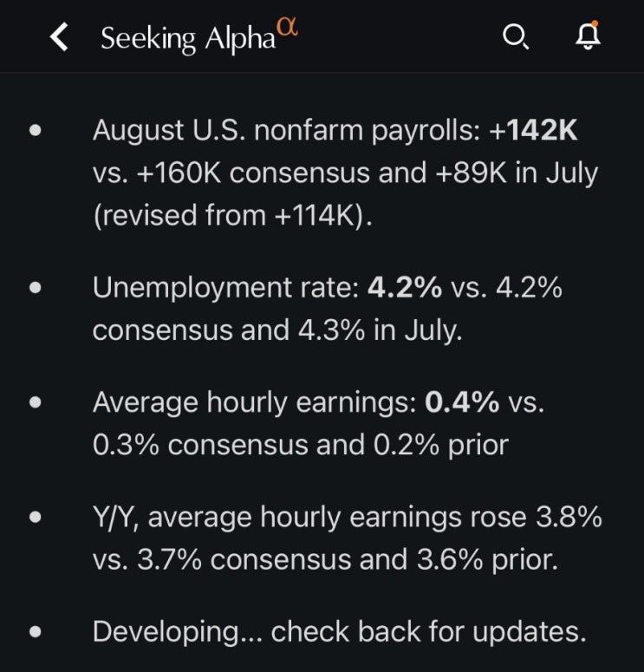The width and height of the screenshot is (644, 672).
Task: Tap the bullet beside Average hourly earnings
Action: click(36, 402)
